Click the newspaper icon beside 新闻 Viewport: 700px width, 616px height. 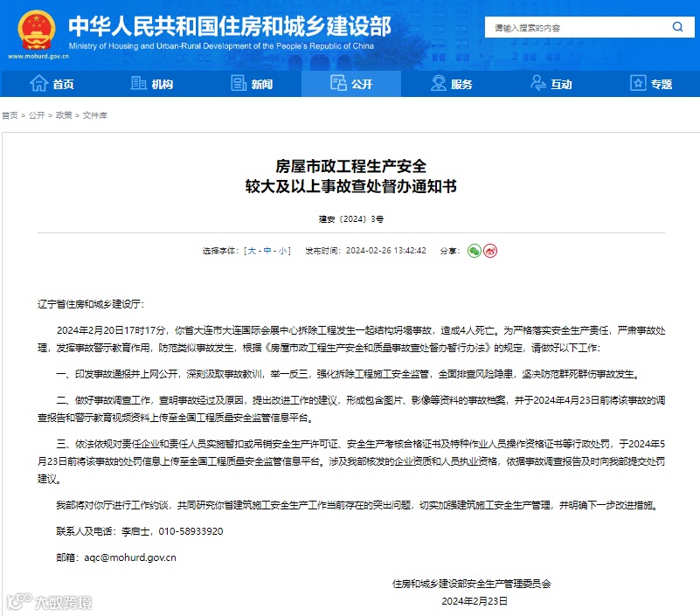point(239,83)
